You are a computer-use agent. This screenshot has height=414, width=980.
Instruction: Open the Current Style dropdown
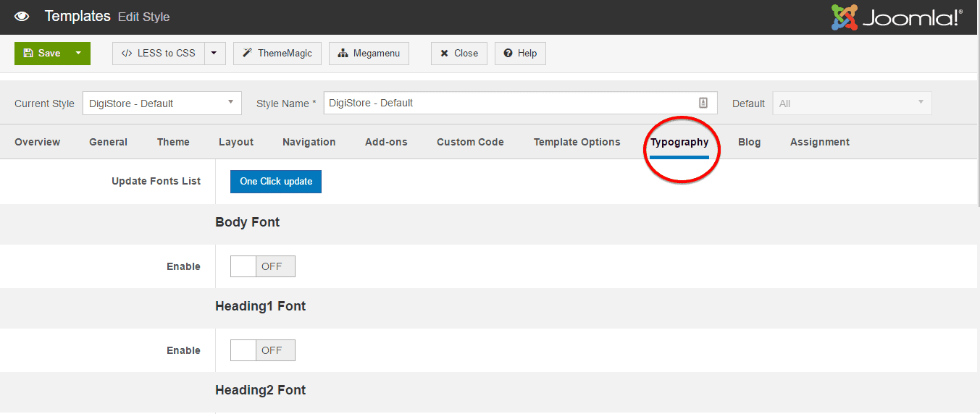[x=162, y=103]
